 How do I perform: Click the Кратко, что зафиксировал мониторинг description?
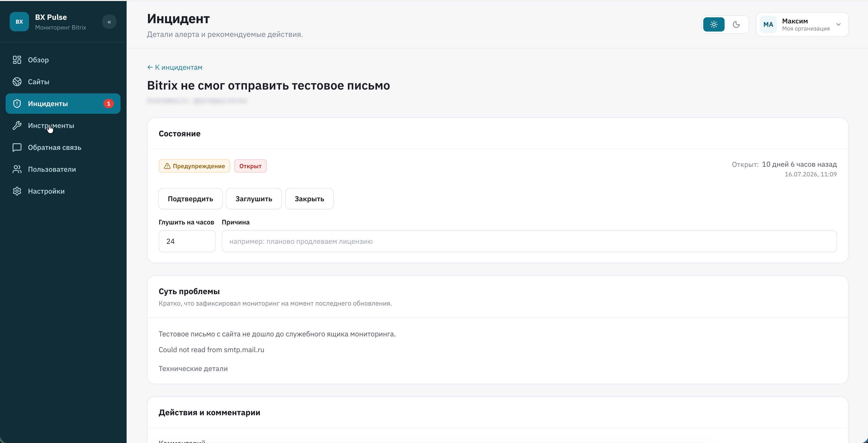tap(275, 303)
